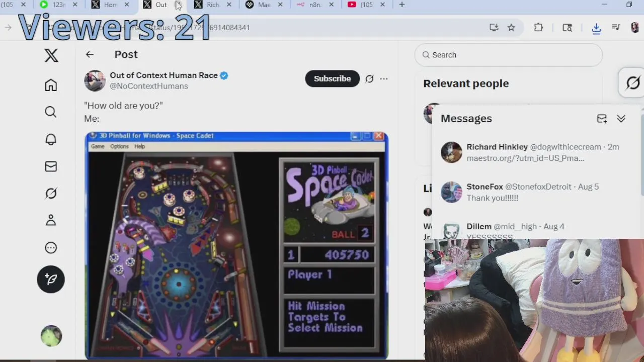This screenshot has height=362, width=644.
Task: Go back with the Post arrow
Action: [x=90, y=54]
